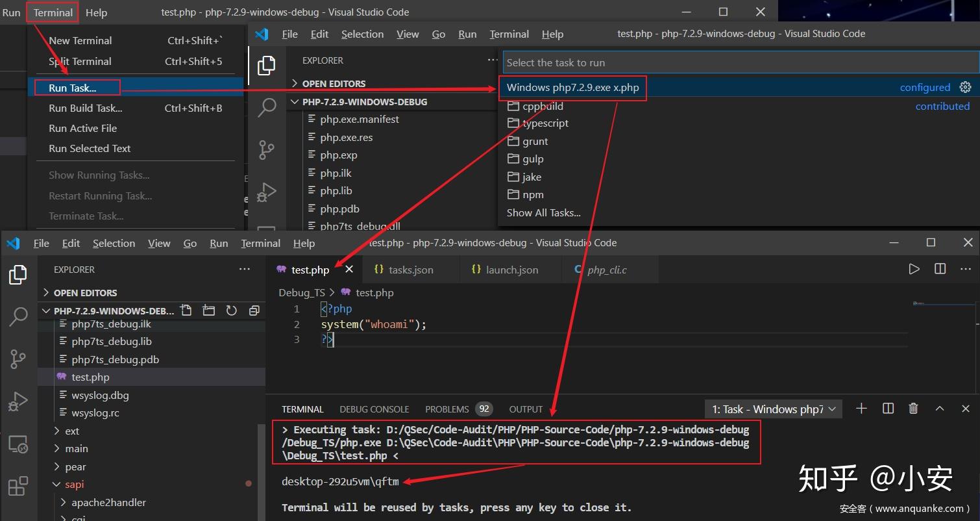
Task: Open the terminal selector dropdown
Action: (774, 409)
